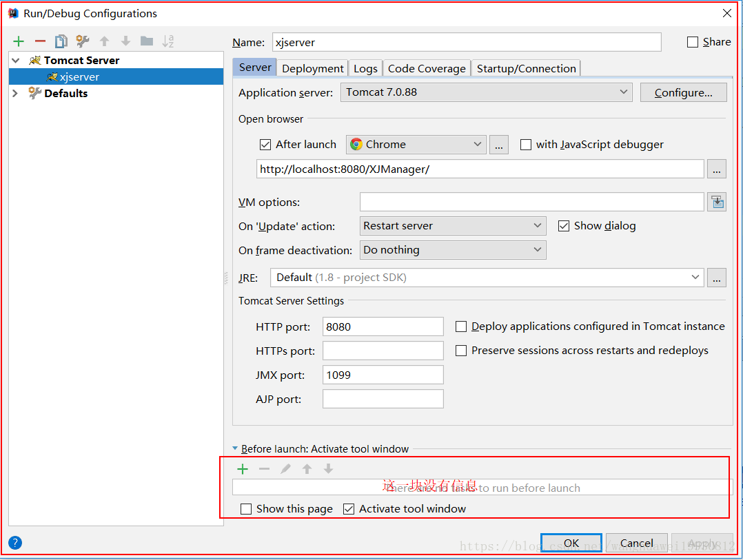Edit before-launch task pencil icon
Screen dimensions: 743x560
click(x=286, y=469)
